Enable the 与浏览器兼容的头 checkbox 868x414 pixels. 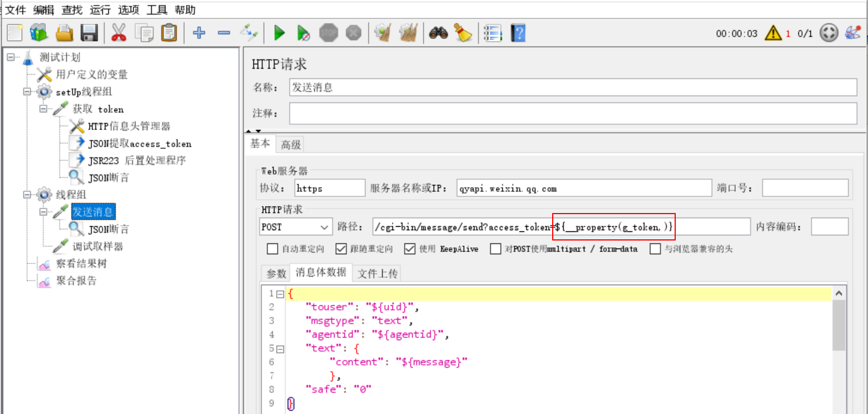pos(656,249)
